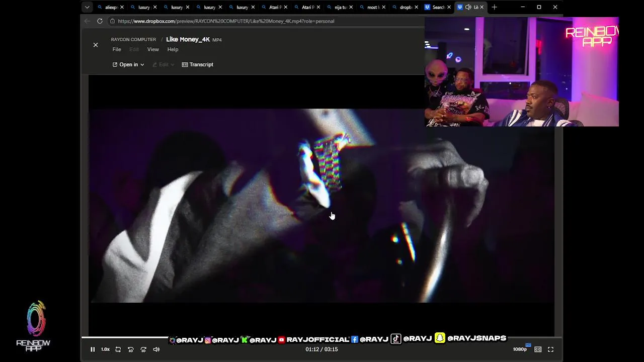Close the Dropbox file preview
644x362 pixels.
[x=96, y=45]
